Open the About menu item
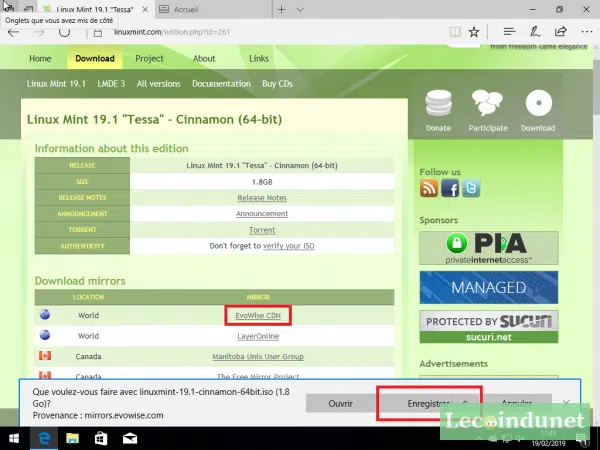 pos(204,59)
